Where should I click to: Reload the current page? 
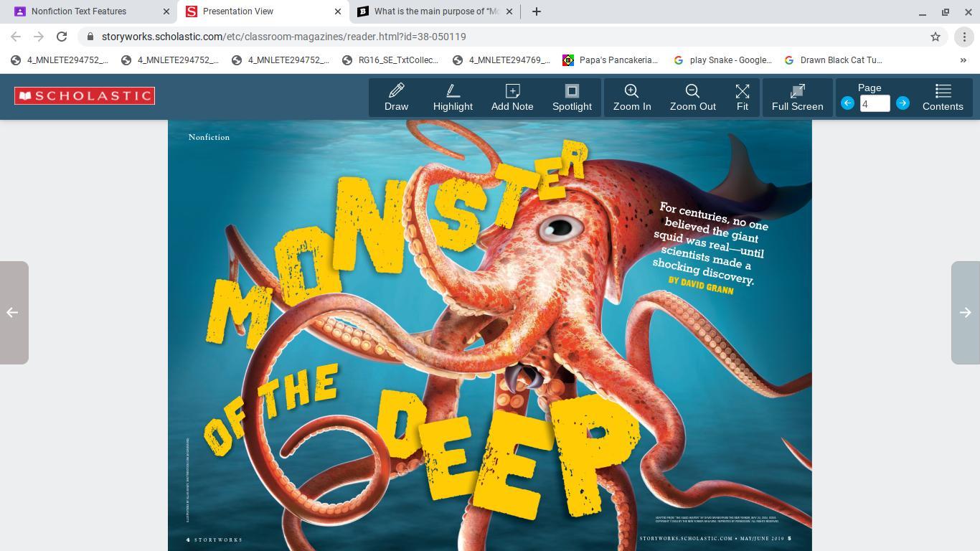[x=62, y=37]
